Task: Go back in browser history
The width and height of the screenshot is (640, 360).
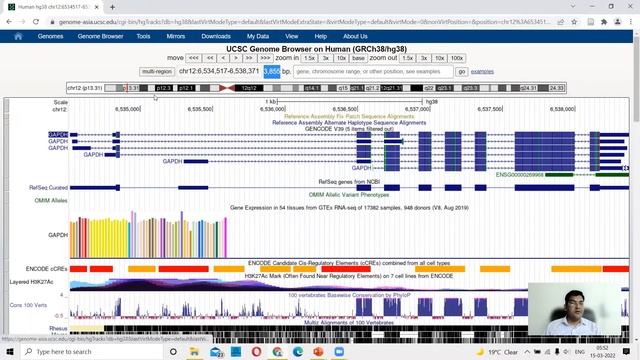Action: [9, 22]
